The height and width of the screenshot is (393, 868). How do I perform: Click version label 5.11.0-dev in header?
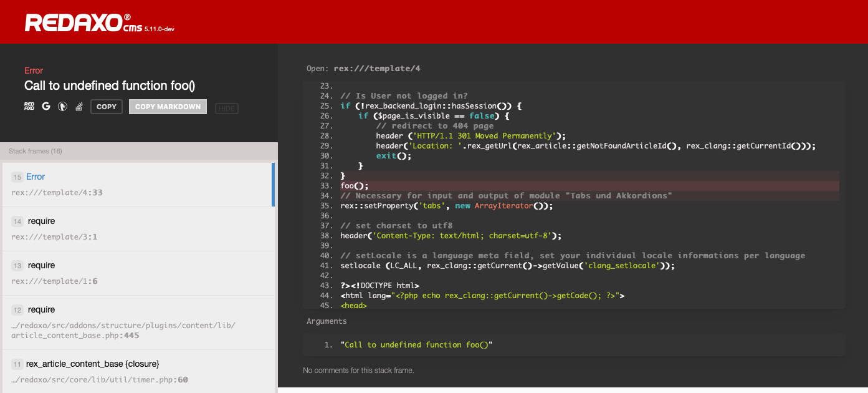click(160, 29)
